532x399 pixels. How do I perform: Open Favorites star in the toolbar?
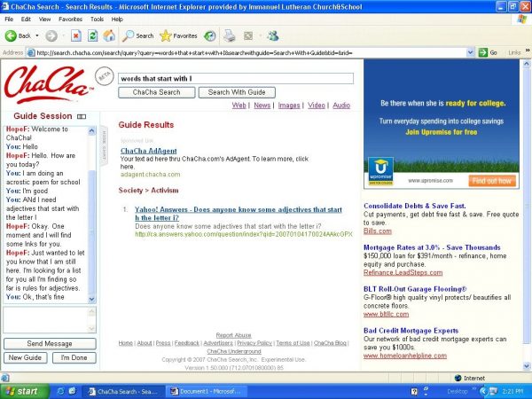click(x=178, y=35)
